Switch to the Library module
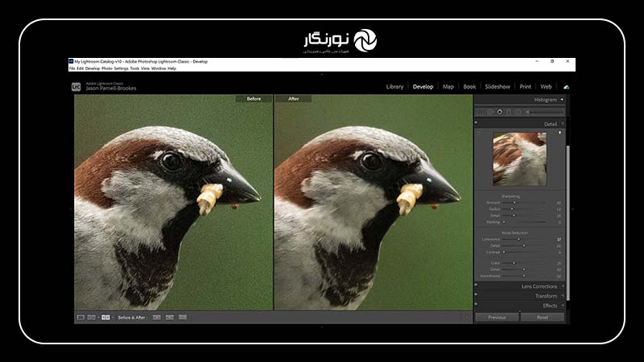The height and width of the screenshot is (362, 644). tap(394, 87)
